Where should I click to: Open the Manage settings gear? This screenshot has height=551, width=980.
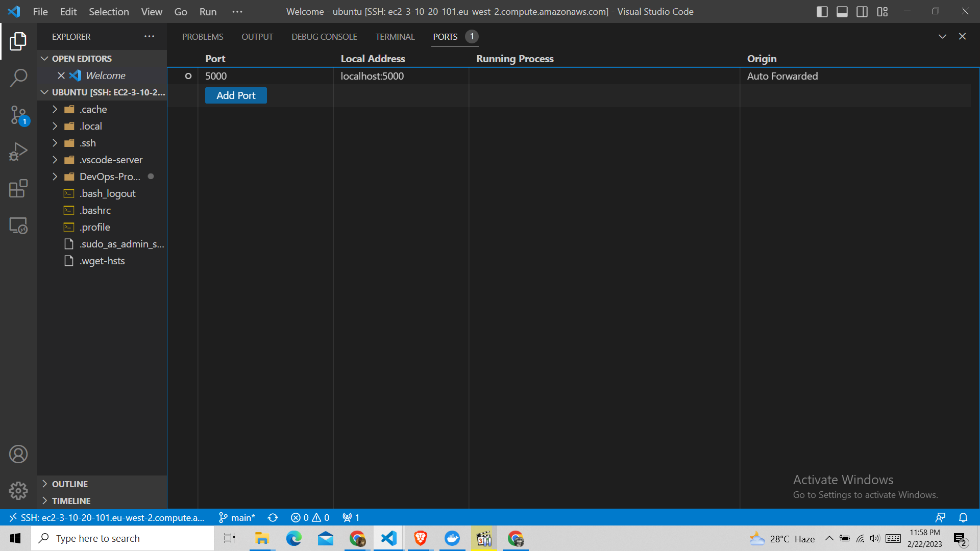pyautogui.click(x=18, y=490)
